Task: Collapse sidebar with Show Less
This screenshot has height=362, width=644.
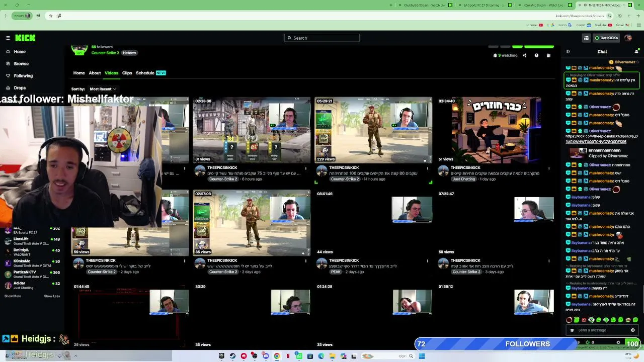Action: [52, 296]
